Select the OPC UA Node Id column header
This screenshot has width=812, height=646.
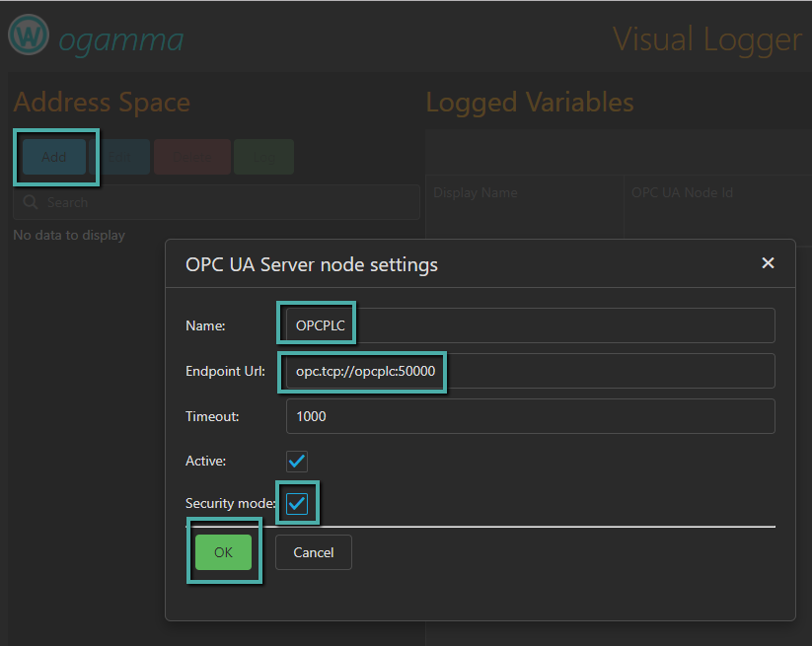tap(682, 192)
